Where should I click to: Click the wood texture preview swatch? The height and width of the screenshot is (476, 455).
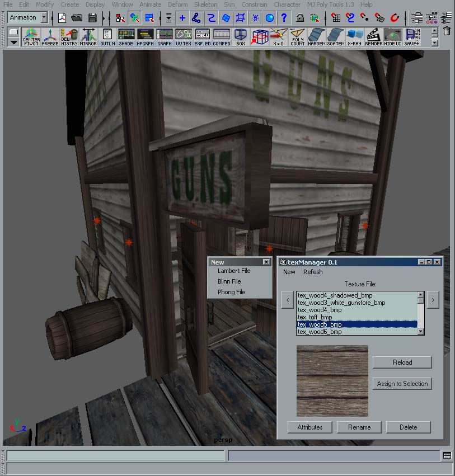coord(332,380)
